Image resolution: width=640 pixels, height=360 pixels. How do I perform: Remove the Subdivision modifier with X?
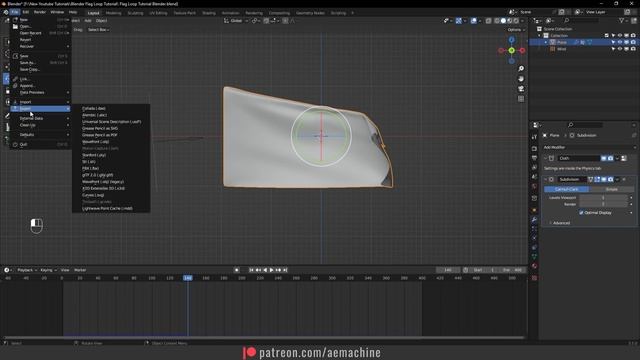624,180
